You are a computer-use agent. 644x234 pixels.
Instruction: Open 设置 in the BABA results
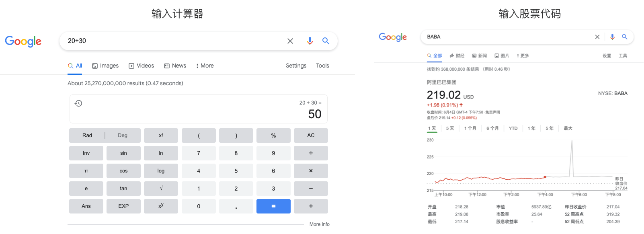point(607,56)
